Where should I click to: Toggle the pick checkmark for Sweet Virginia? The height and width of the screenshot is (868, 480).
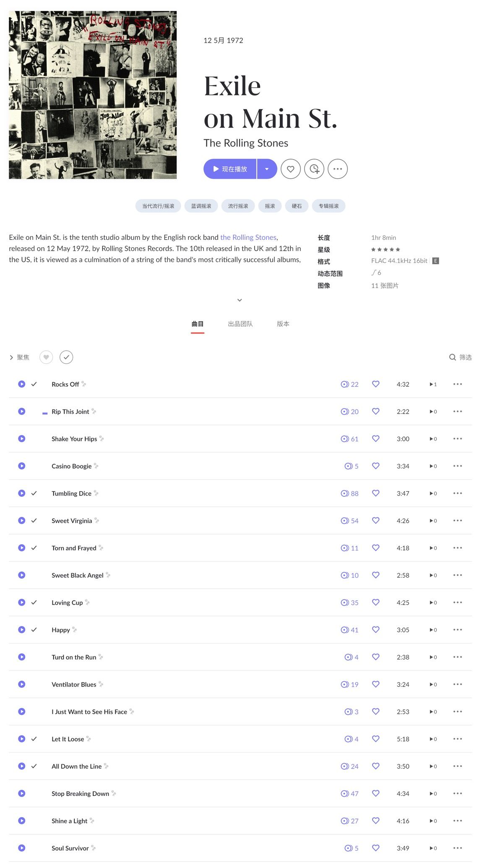click(x=34, y=520)
